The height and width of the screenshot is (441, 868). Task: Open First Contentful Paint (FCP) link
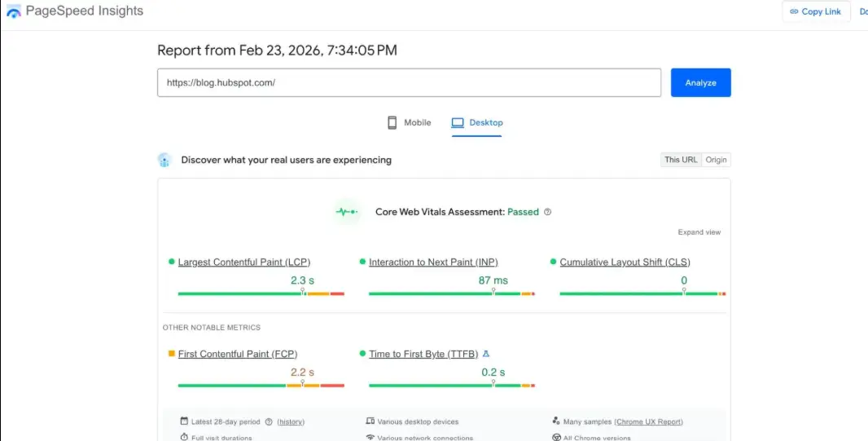(238, 354)
